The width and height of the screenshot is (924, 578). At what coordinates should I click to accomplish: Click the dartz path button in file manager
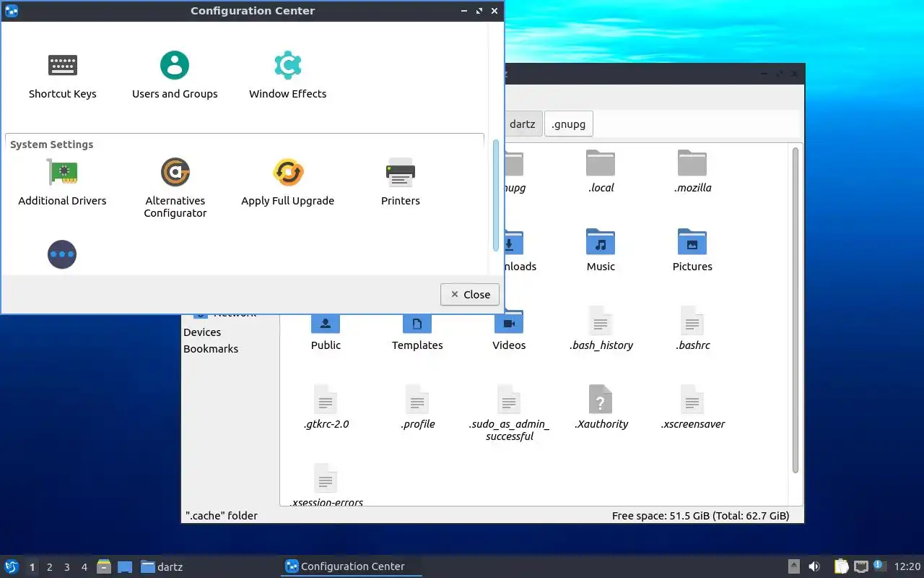522,124
